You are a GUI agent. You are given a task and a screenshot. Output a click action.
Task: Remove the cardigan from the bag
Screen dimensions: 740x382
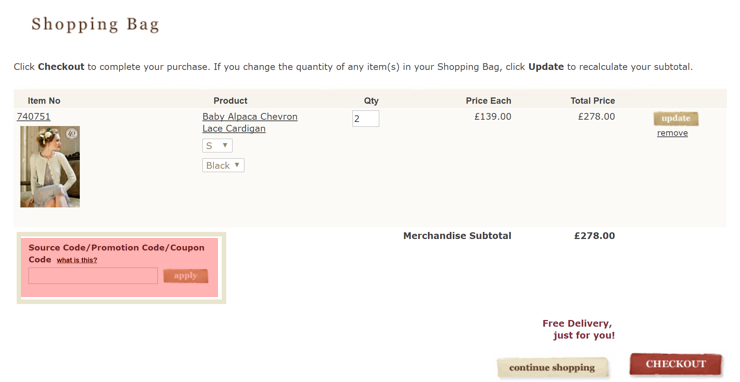pos(672,133)
